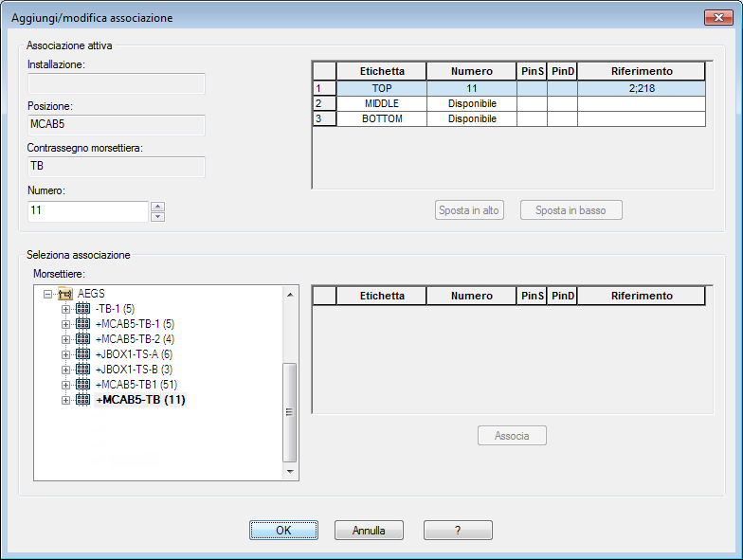743x560 pixels.
Task: Select +JBOX1-TS-A (6) terminal strip
Action: (x=135, y=354)
